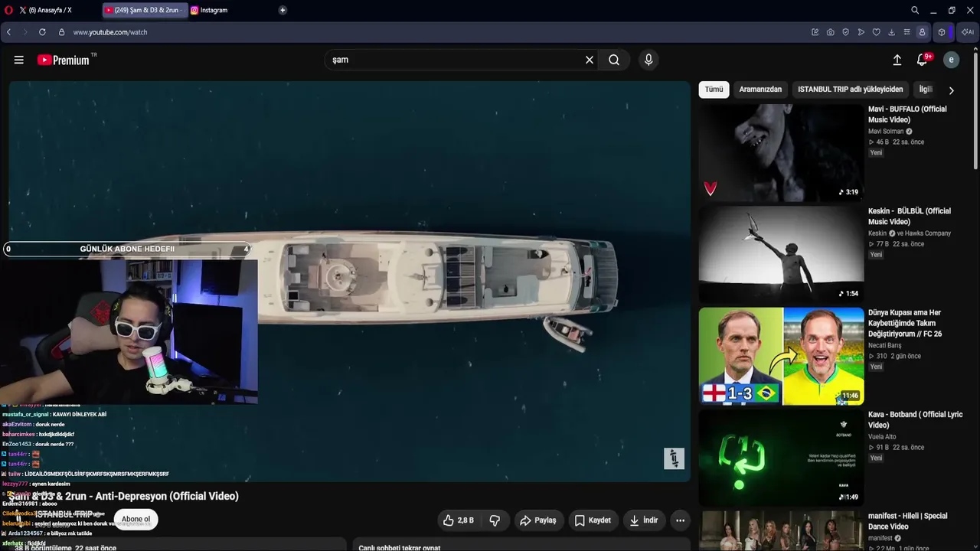980x551 pixels.
Task: Dislike the video
Action: (x=495, y=520)
